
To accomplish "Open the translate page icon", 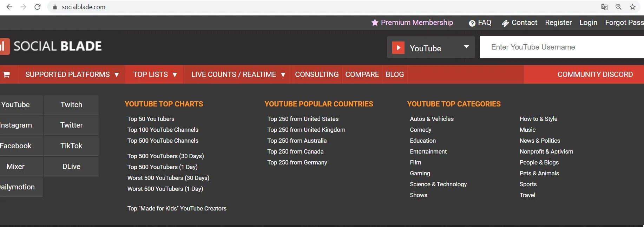I will click(604, 7).
